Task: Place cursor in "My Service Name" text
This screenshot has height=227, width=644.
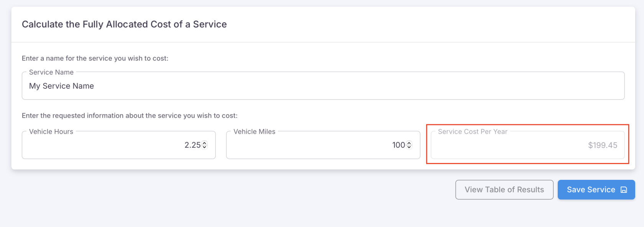Action: point(62,86)
